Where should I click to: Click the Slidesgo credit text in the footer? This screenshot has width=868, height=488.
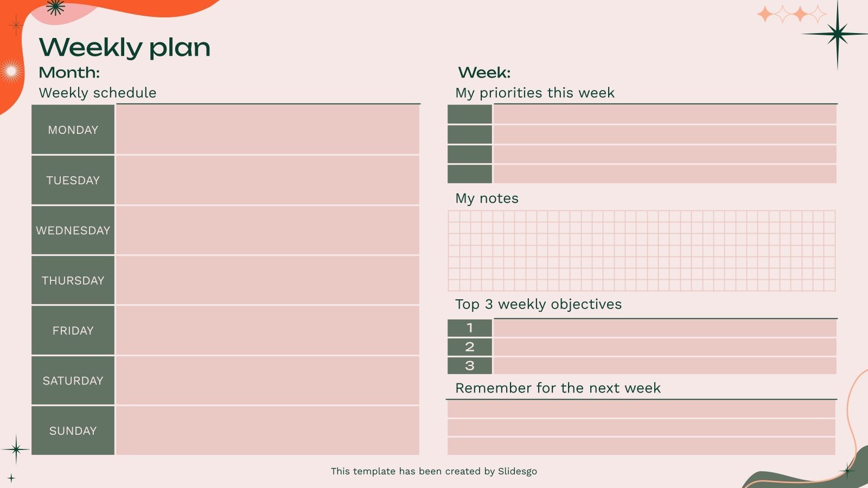coord(434,471)
